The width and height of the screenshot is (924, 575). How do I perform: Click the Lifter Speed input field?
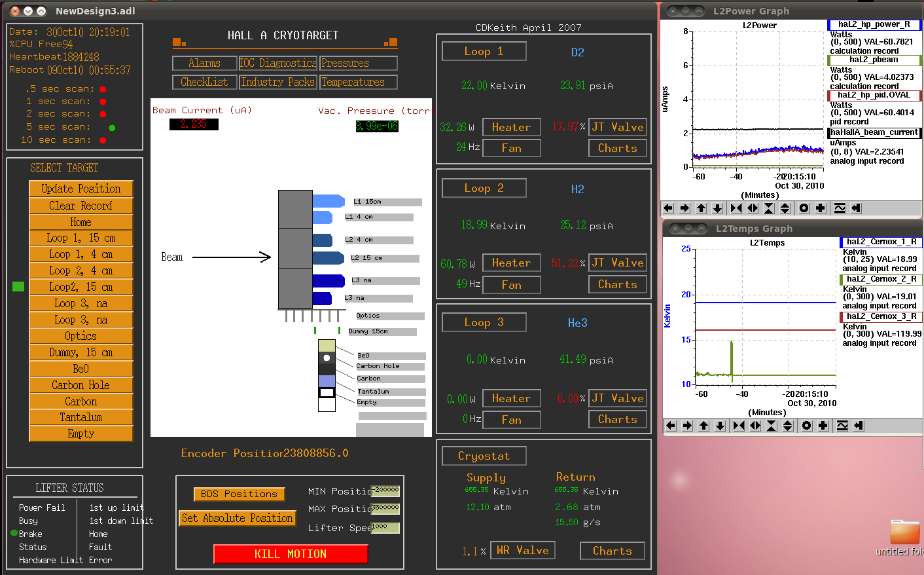[385, 527]
